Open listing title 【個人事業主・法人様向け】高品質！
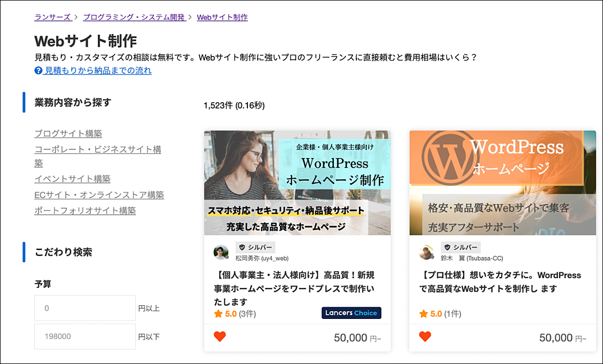 (294, 288)
